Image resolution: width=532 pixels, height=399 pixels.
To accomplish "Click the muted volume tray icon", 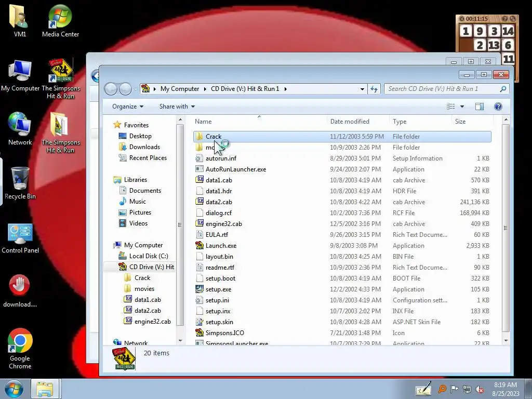I will [x=480, y=389].
